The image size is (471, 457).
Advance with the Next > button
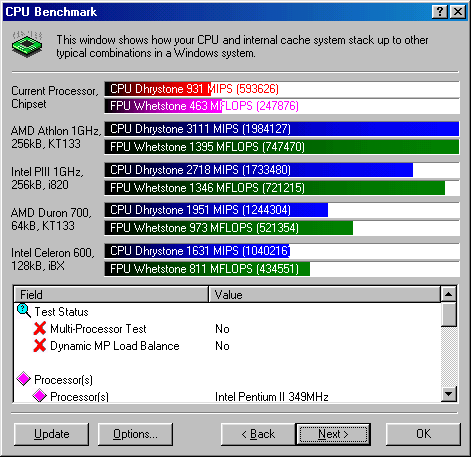point(333,434)
